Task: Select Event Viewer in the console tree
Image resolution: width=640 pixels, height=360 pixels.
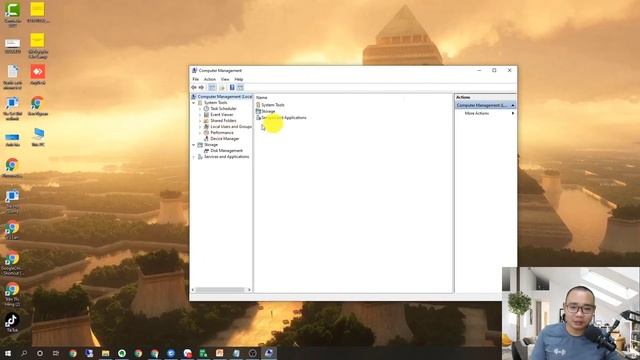Action: point(222,115)
